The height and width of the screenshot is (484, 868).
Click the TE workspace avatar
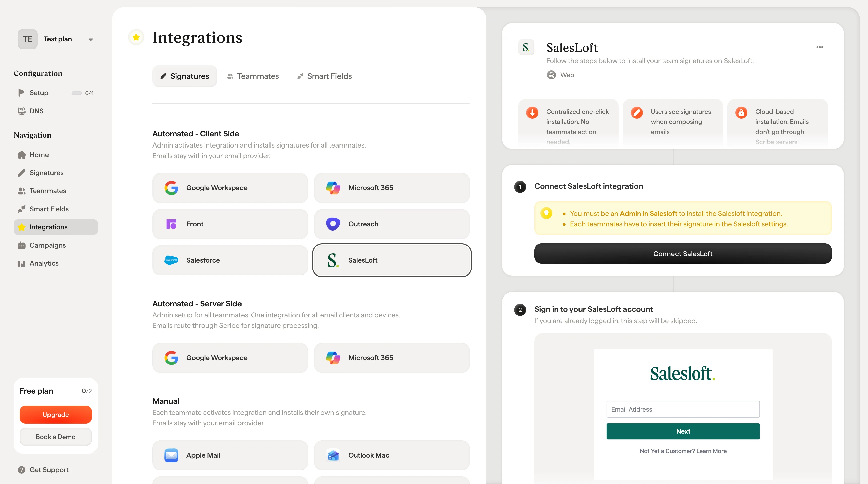click(x=28, y=39)
